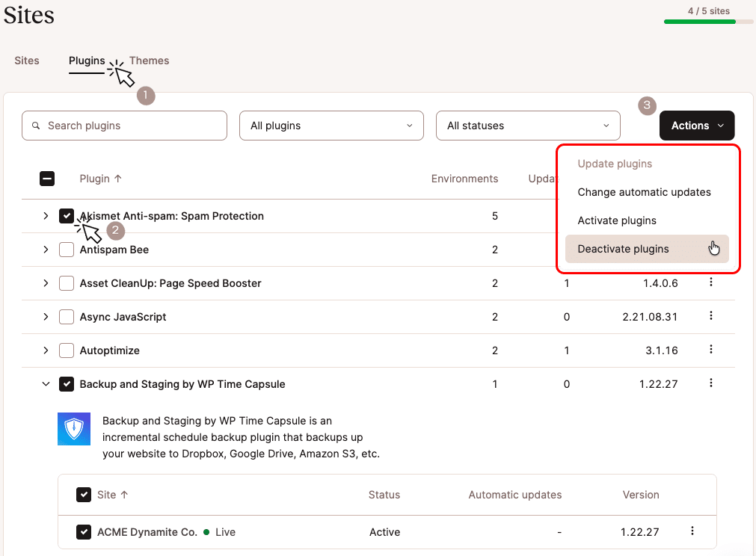Screen dimensions: 756x556
Task: Click Asset CleanUp: Page Speed Booster name
Action: point(170,283)
